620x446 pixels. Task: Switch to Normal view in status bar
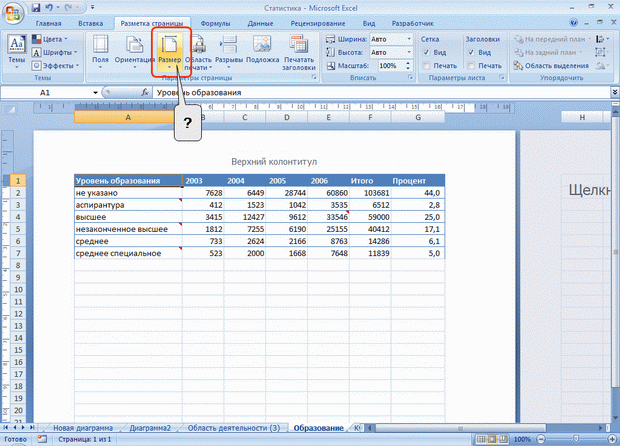[481, 439]
